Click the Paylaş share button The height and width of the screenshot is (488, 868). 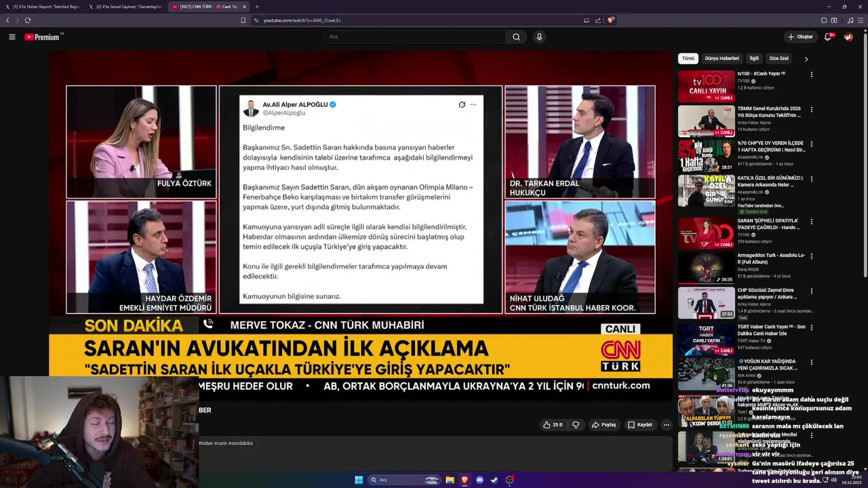pos(604,425)
